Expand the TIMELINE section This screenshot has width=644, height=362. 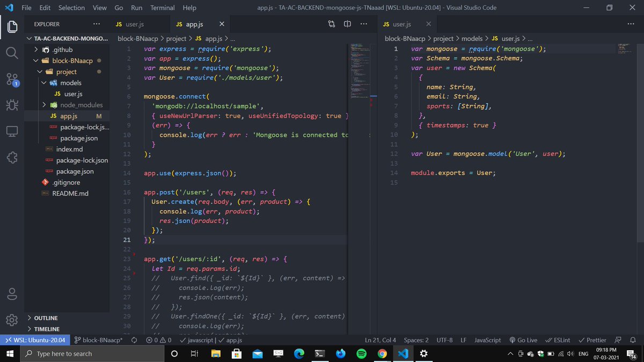click(67, 329)
